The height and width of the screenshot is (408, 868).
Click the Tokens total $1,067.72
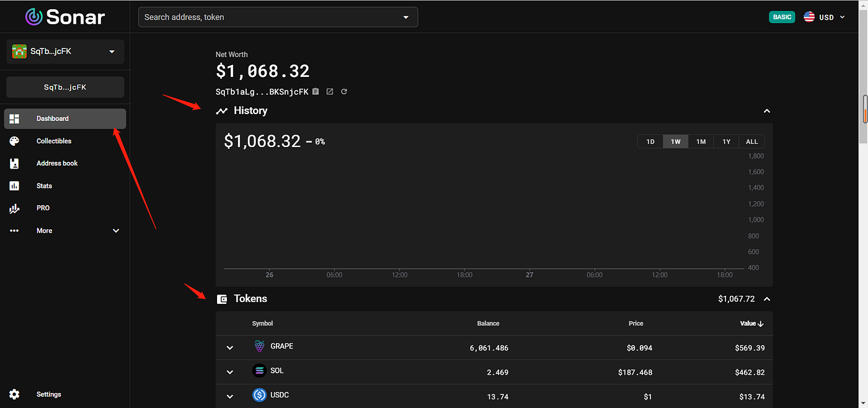pyautogui.click(x=737, y=299)
